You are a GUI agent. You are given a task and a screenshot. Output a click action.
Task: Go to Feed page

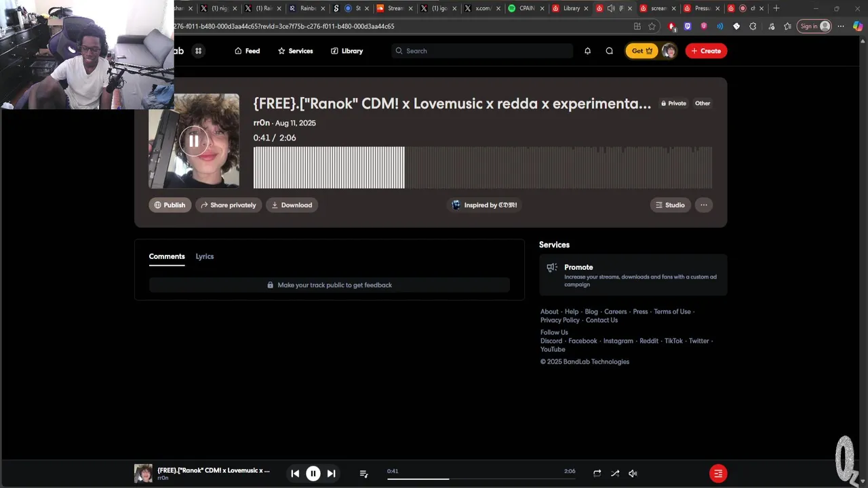247,51
